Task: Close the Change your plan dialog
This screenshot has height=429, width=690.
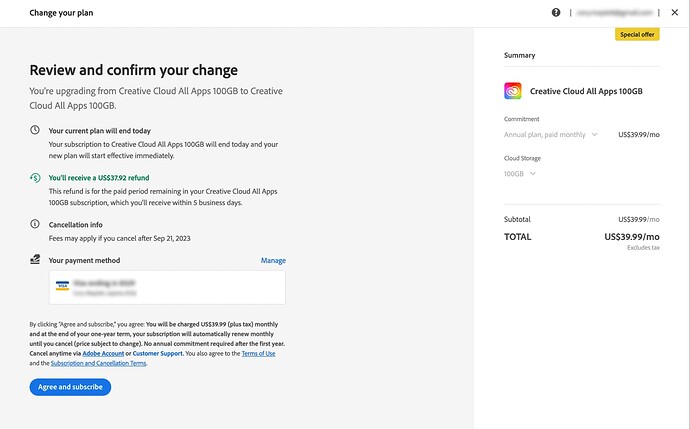Action: point(675,12)
